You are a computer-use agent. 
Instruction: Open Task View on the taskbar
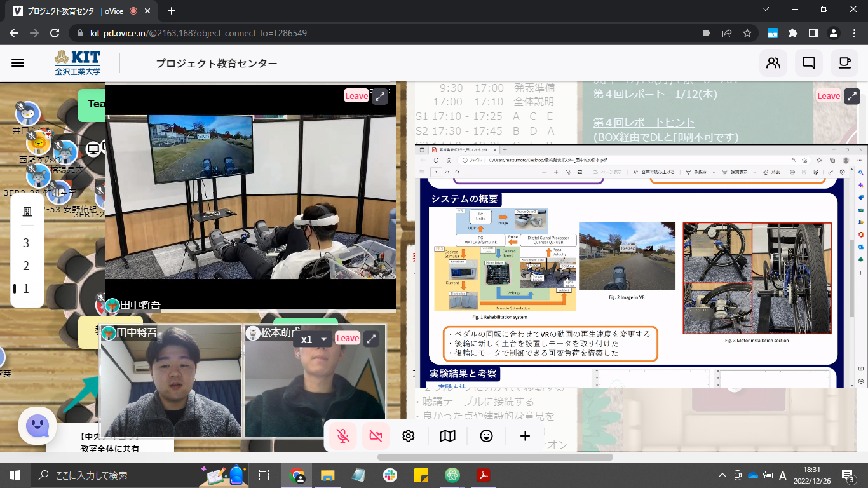click(264, 475)
